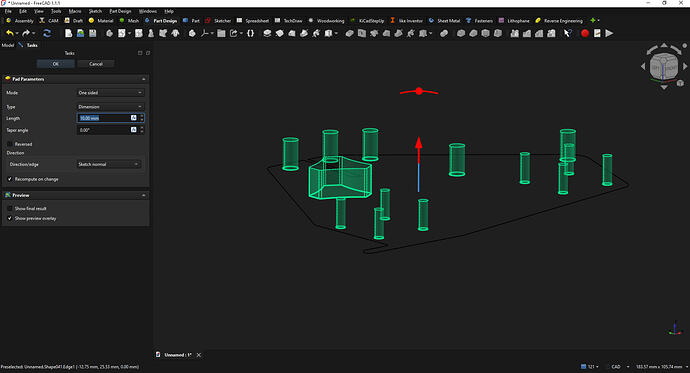Click navigation cube in 3D view
The width and height of the screenshot is (690, 373).
coord(664,67)
